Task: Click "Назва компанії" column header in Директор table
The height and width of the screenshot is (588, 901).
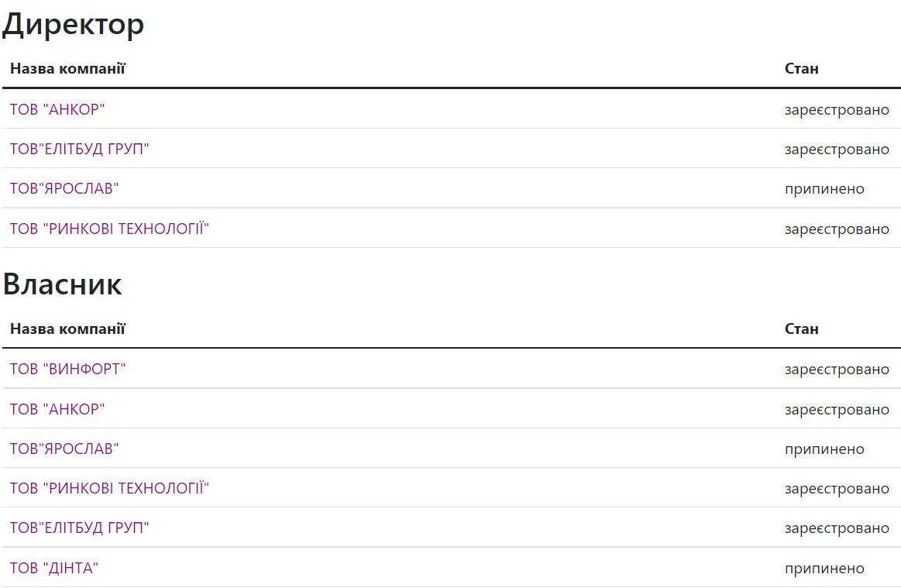Action: (x=67, y=68)
